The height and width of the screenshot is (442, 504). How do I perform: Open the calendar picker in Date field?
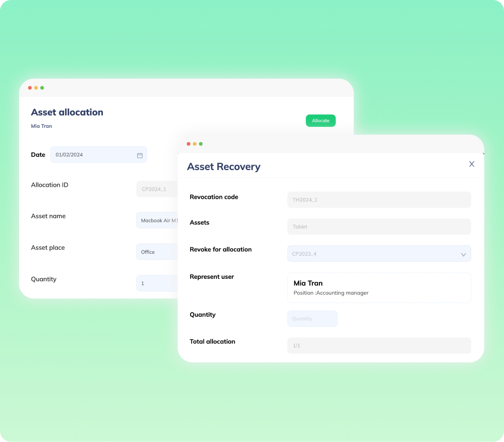140,155
